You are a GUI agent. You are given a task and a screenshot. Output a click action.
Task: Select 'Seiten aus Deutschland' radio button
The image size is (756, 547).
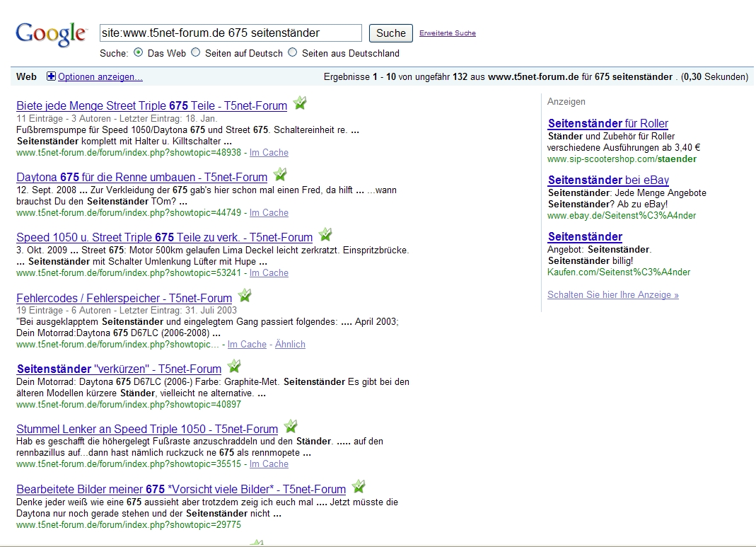point(293,52)
